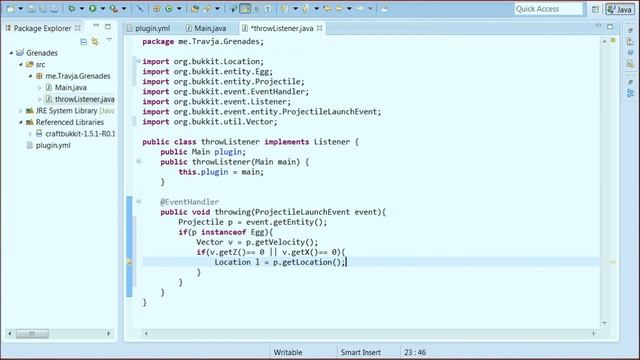Toggle Mark Occurrences in toolbar
This screenshot has width=640, height=360.
point(245,9)
